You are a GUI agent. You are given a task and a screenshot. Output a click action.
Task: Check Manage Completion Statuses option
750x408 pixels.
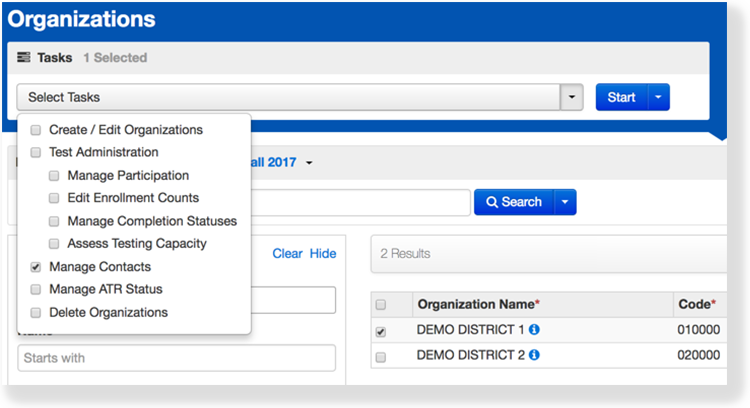pos(54,221)
